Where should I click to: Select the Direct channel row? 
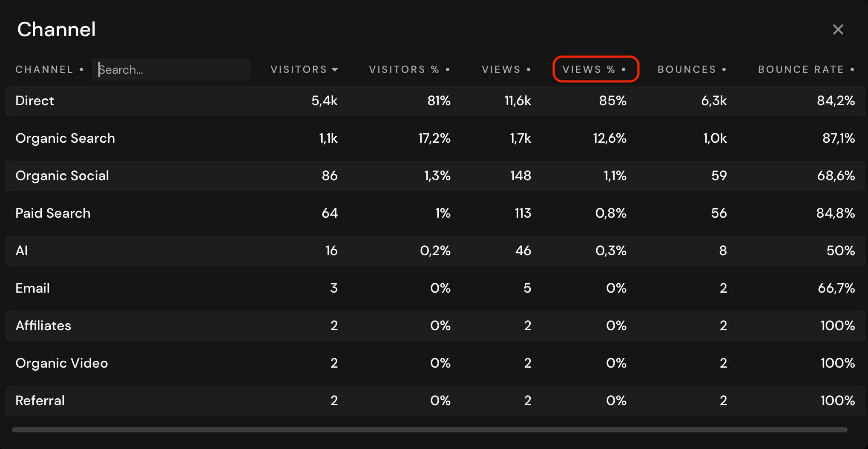pyautogui.click(x=35, y=101)
